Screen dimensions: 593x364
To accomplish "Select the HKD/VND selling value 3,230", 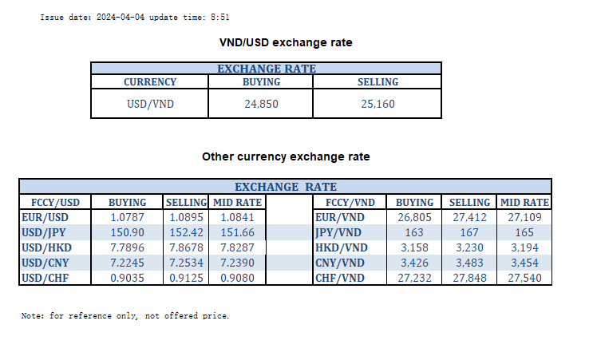I will coord(469,247).
